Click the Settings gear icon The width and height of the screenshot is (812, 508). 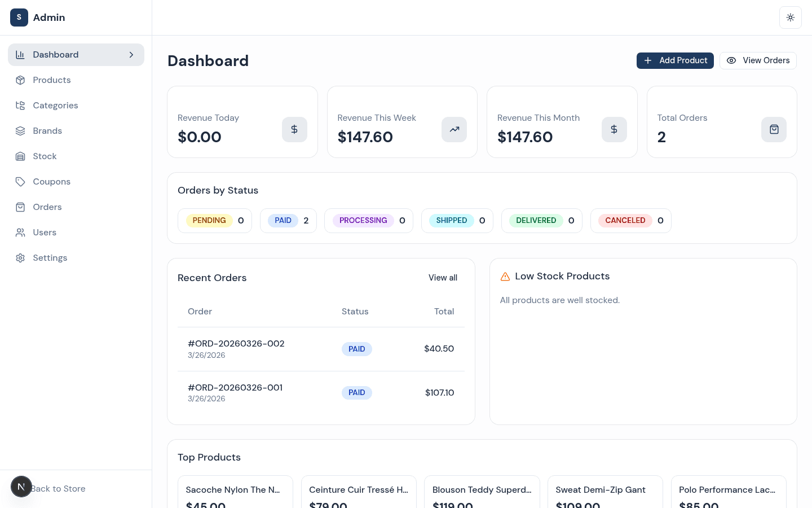(x=20, y=258)
